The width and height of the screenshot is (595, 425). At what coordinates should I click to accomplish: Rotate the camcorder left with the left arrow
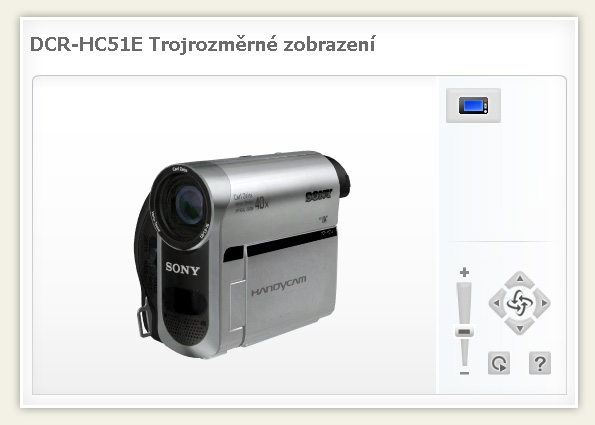coord(496,303)
